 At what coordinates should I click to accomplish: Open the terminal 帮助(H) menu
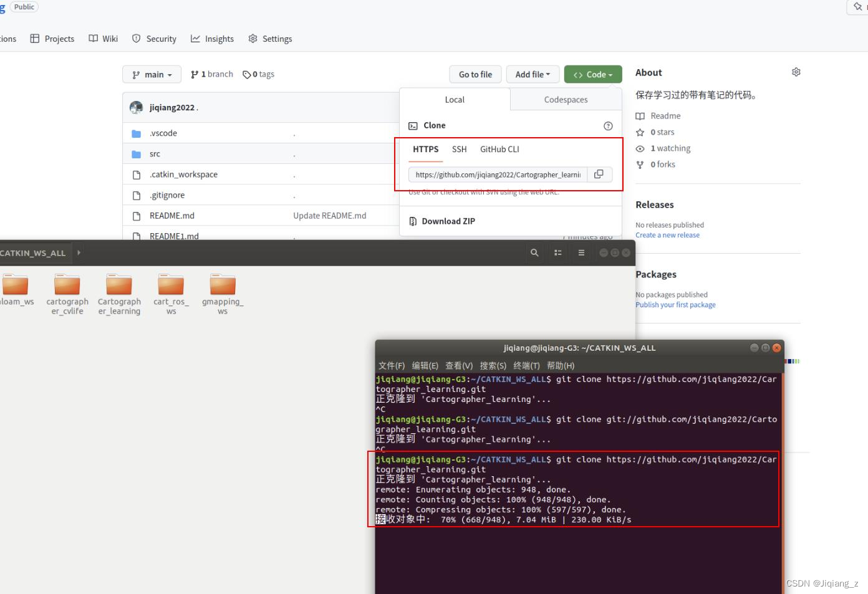561,366
